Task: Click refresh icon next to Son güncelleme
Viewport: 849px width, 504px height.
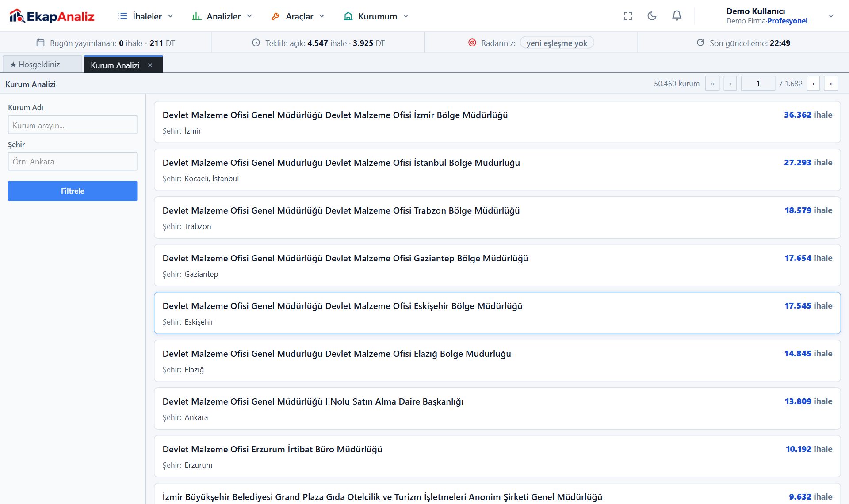Action: pyautogui.click(x=700, y=43)
